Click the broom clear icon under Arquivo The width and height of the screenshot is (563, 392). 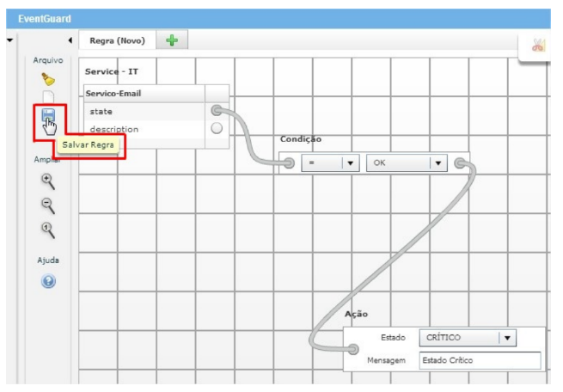pos(47,79)
